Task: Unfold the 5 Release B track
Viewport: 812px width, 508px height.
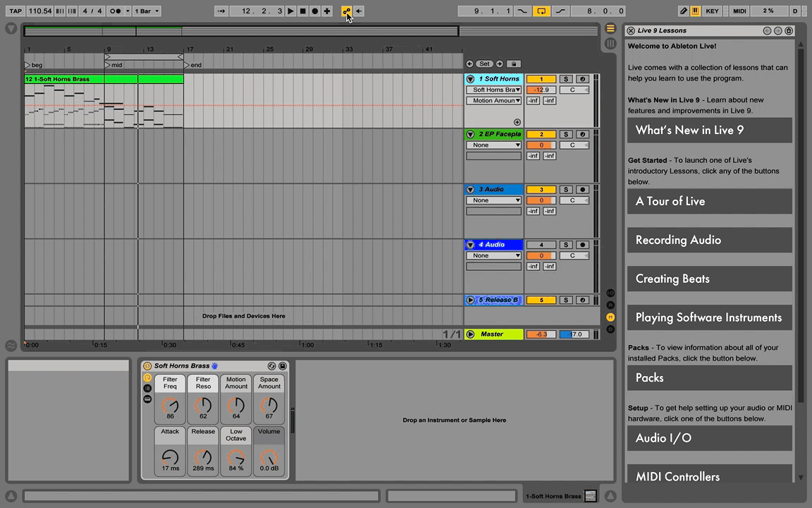Action: (x=470, y=300)
